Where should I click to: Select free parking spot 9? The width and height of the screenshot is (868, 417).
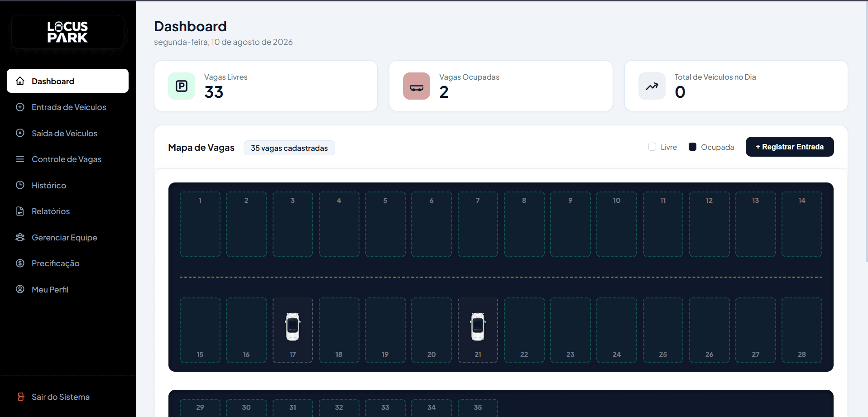[x=571, y=224]
